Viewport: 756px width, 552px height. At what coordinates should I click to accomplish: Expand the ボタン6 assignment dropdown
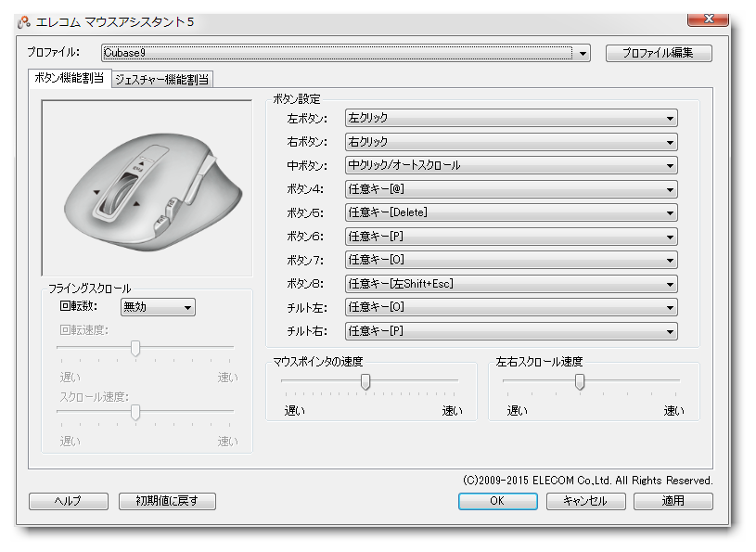pos(511,237)
